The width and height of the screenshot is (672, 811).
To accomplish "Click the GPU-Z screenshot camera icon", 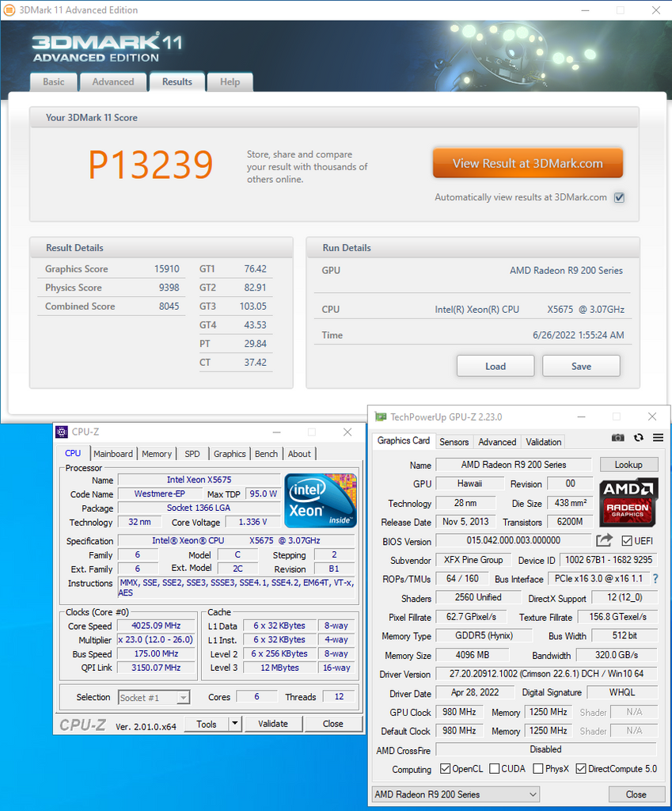I will tap(617, 438).
